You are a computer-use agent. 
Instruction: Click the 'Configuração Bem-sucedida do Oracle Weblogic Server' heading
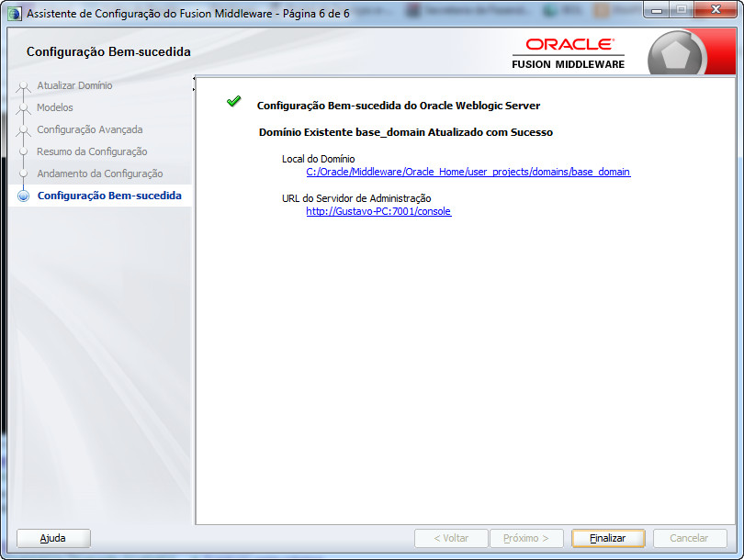click(399, 106)
